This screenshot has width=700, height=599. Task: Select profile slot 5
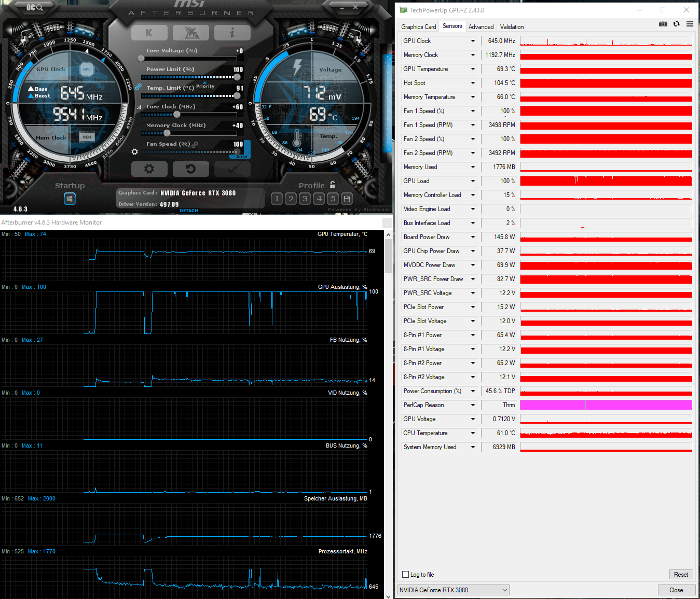(x=333, y=199)
